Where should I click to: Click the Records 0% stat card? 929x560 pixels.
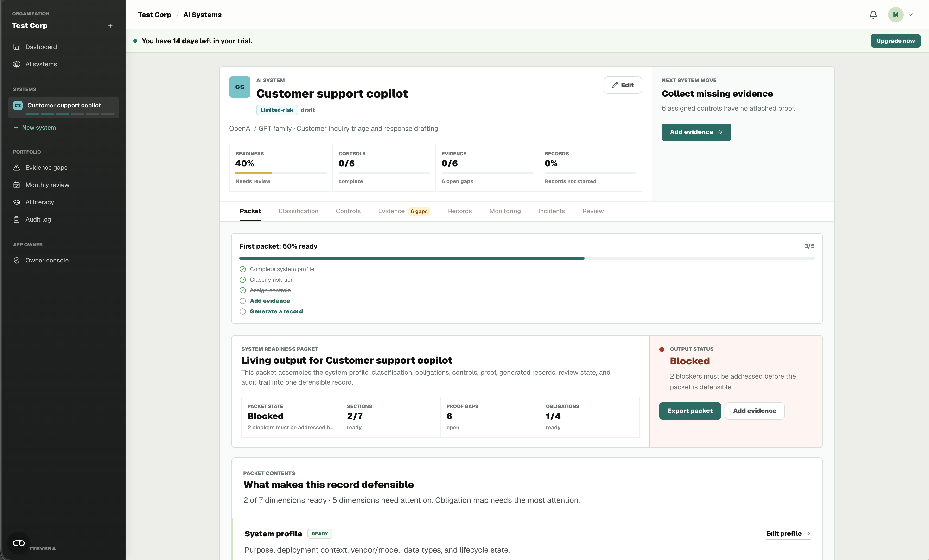coord(590,168)
